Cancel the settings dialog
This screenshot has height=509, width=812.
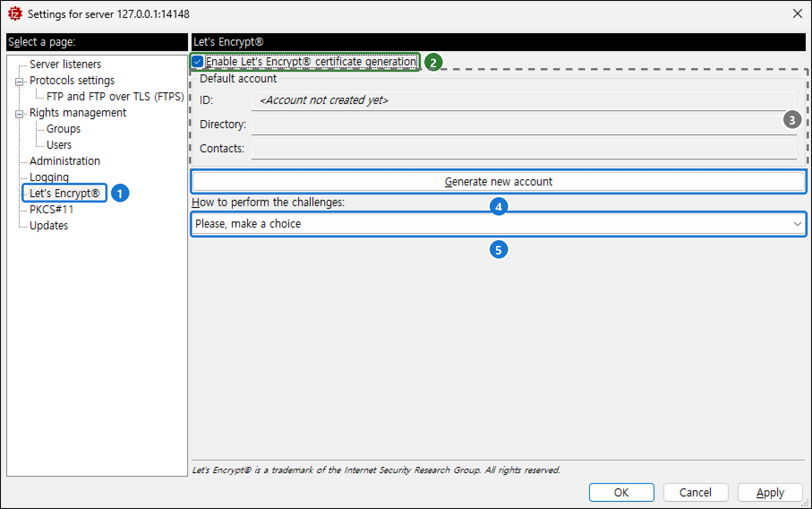(696, 492)
